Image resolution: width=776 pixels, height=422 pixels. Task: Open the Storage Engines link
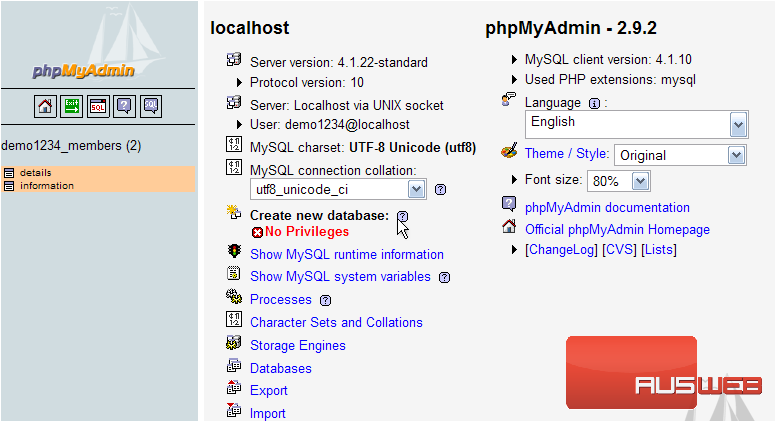pyautogui.click(x=298, y=345)
